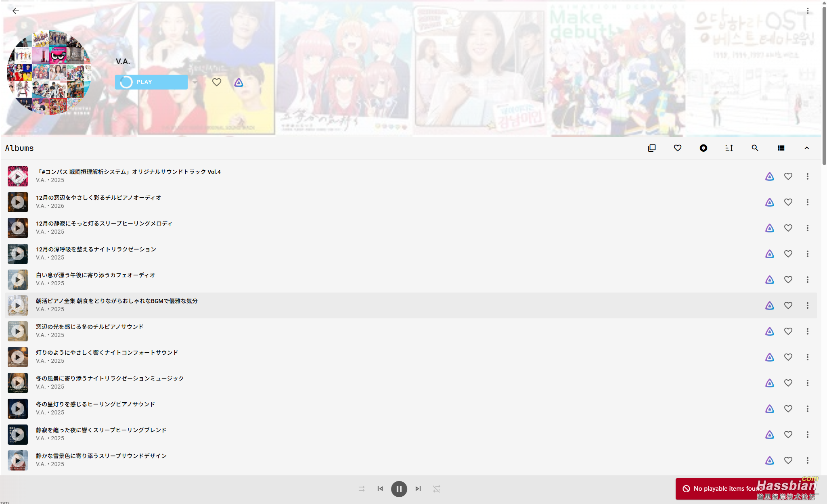
Task: Click the provider icon next to PLAY
Action: click(x=239, y=82)
